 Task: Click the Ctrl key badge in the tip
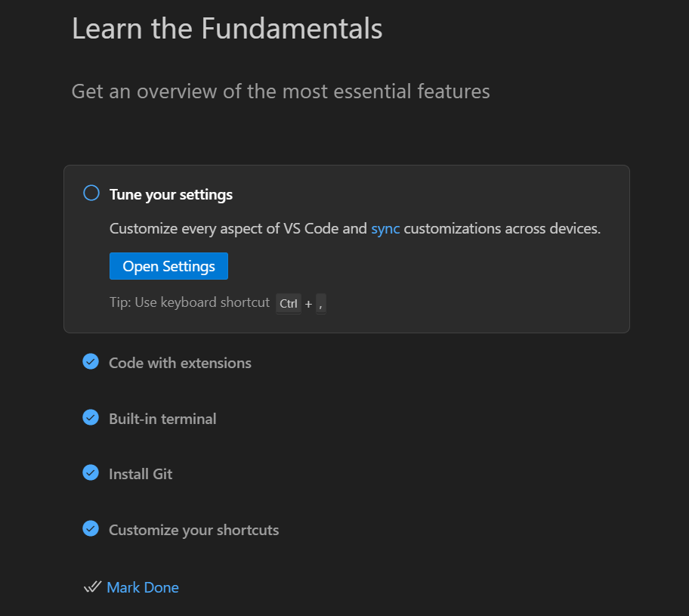289,304
